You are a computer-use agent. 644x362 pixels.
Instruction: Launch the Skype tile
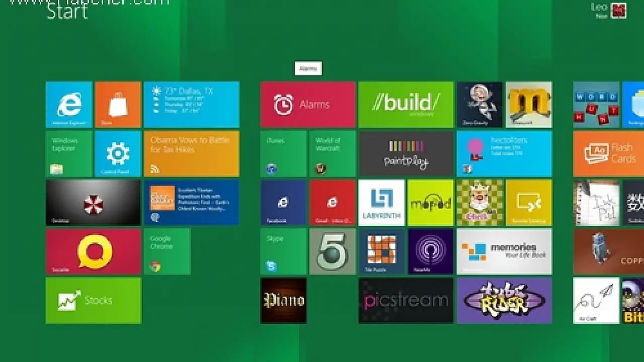point(283,251)
